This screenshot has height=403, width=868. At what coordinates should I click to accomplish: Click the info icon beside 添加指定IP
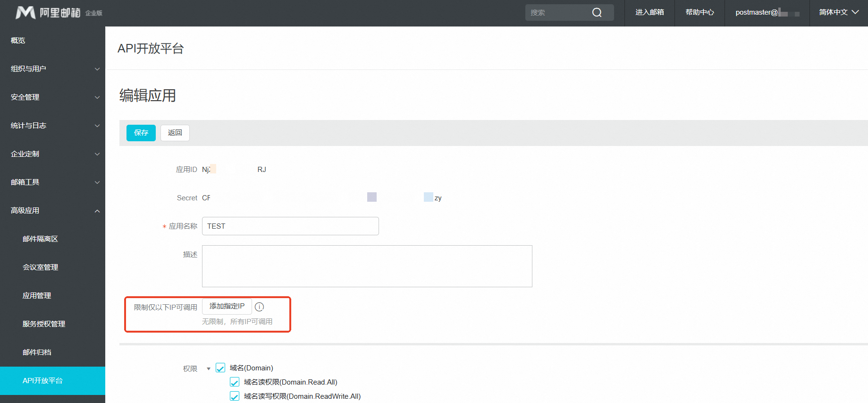259,307
